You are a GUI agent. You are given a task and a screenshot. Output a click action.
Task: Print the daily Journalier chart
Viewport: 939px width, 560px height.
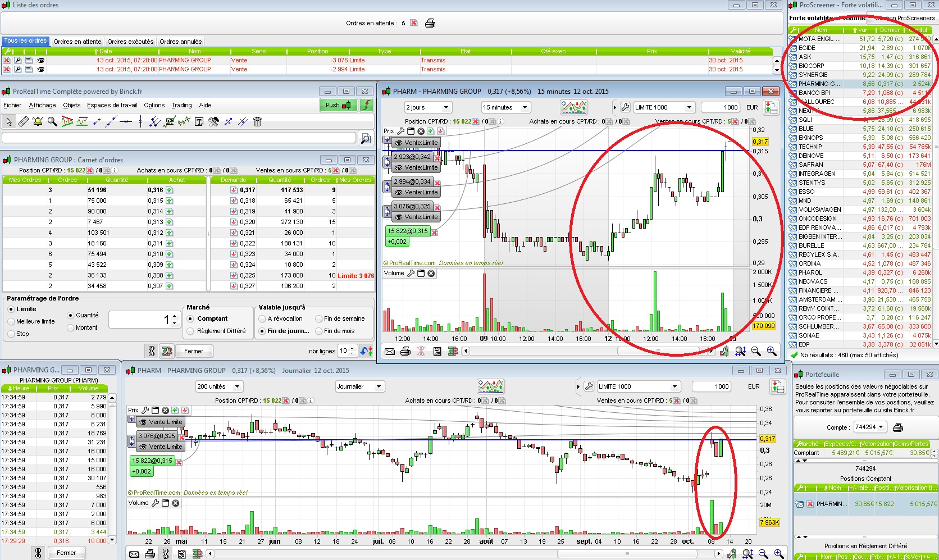point(150,554)
